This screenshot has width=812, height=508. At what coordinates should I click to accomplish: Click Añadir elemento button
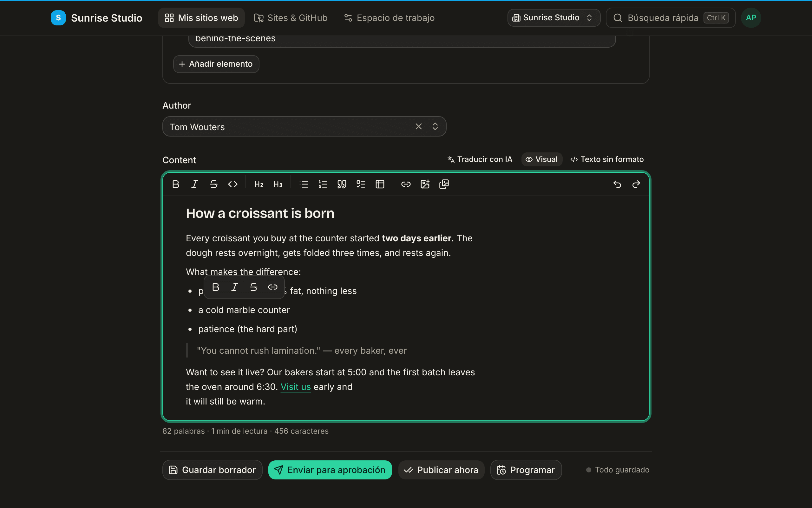(216, 64)
